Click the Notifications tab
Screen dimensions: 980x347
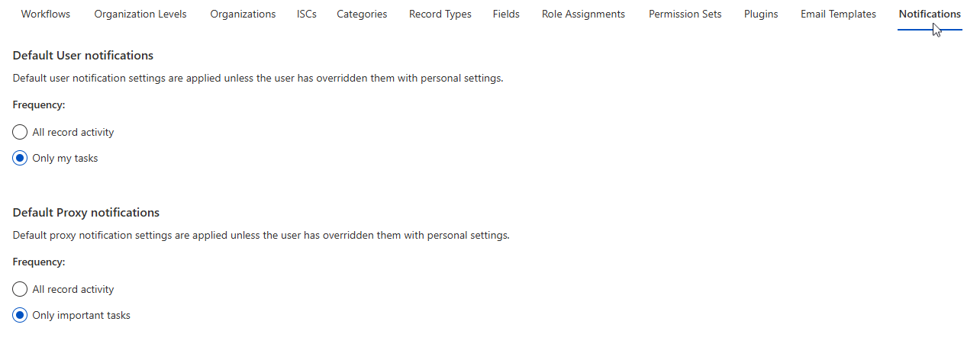[930, 14]
